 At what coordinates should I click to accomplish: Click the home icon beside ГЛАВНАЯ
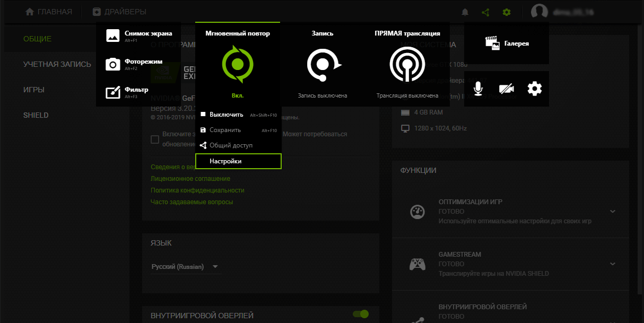(30, 12)
